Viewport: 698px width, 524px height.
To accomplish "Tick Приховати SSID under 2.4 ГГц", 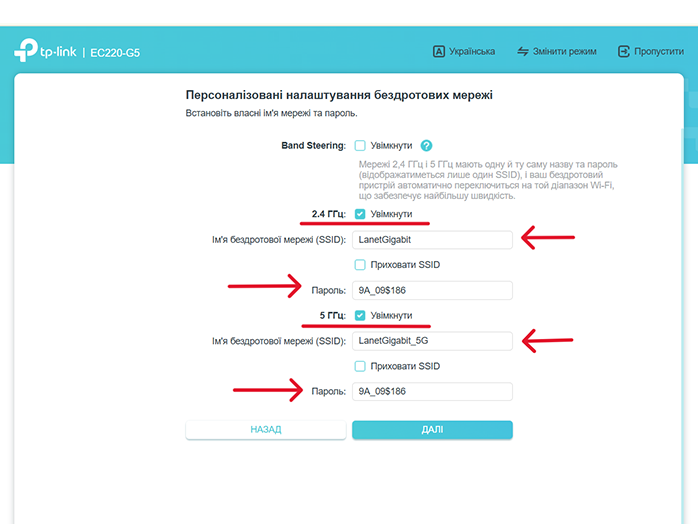I will (x=360, y=265).
